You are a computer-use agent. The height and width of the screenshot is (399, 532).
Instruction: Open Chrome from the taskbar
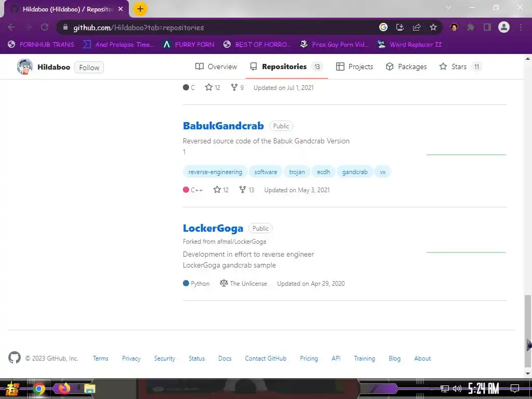pyautogui.click(x=38, y=389)
